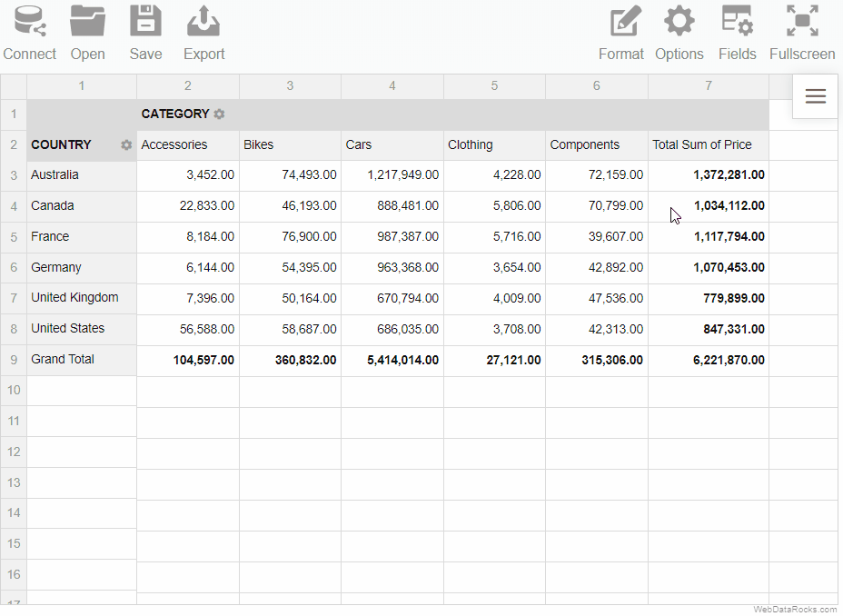The width and height of the screenshot is (843, 616).
Task: Expand the hamburger menu panel
Action: pyautogui.click(x=815, y=96)
